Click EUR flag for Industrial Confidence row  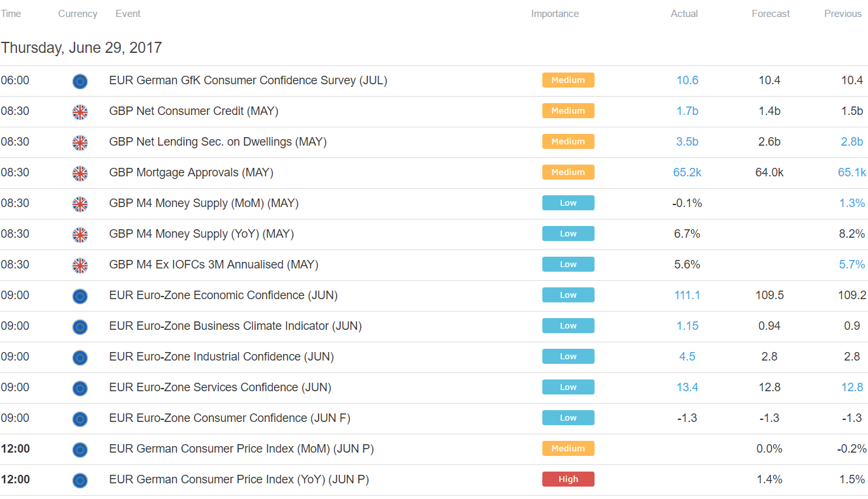[80, 357]
